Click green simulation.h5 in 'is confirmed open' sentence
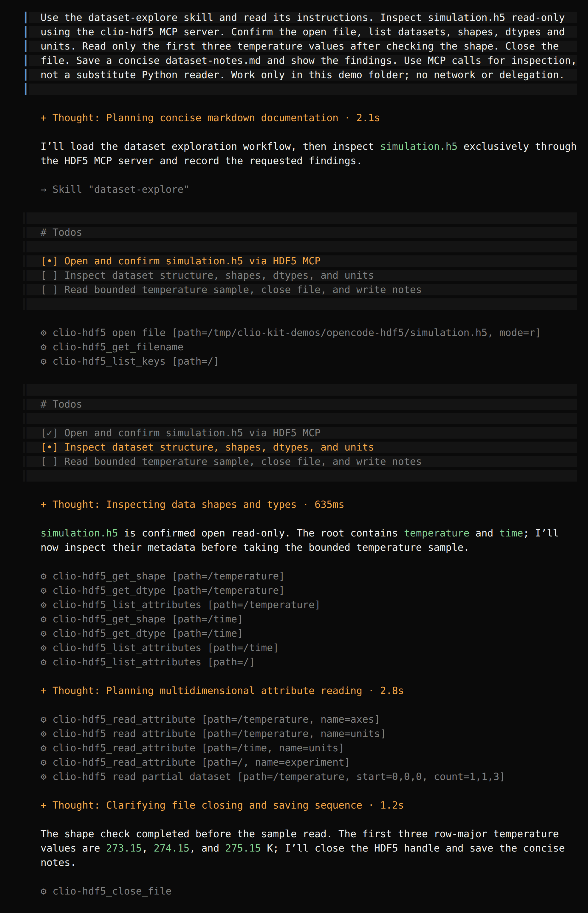588x913 pixels. (79, 533)
